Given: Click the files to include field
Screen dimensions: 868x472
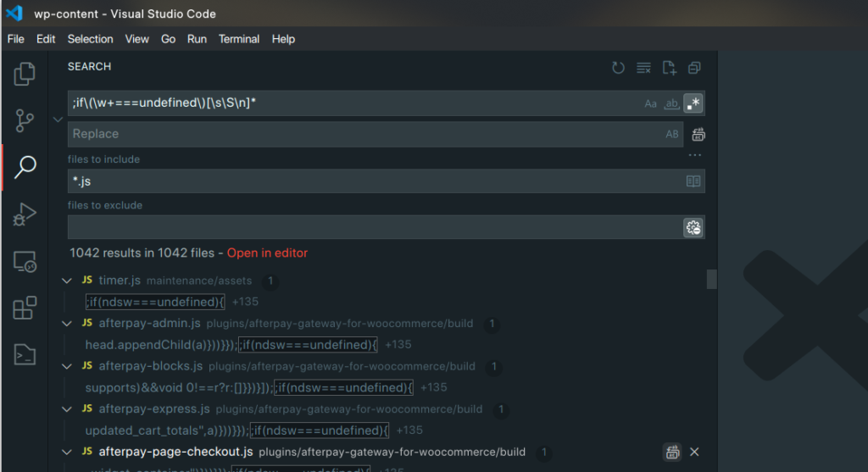Looking at the screenshot, I should click(x=373, y=181).
